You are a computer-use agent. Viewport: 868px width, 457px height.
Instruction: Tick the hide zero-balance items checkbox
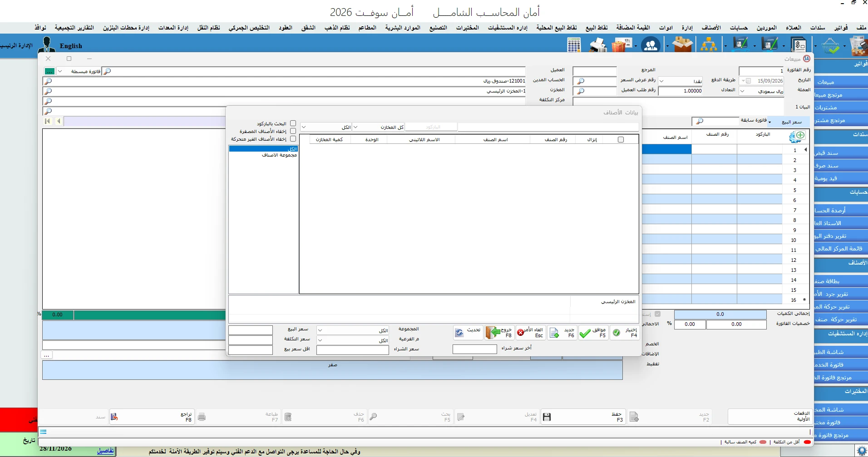click(x=293, y=131)
